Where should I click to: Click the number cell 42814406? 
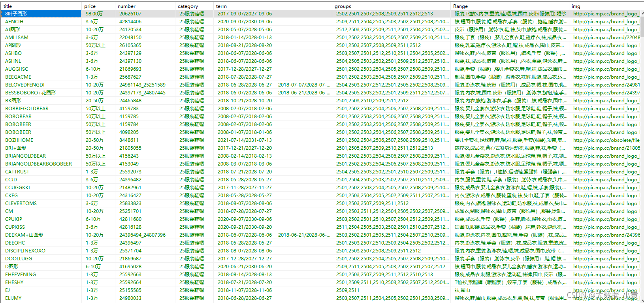pyautogui.click(x=145, y=22)
